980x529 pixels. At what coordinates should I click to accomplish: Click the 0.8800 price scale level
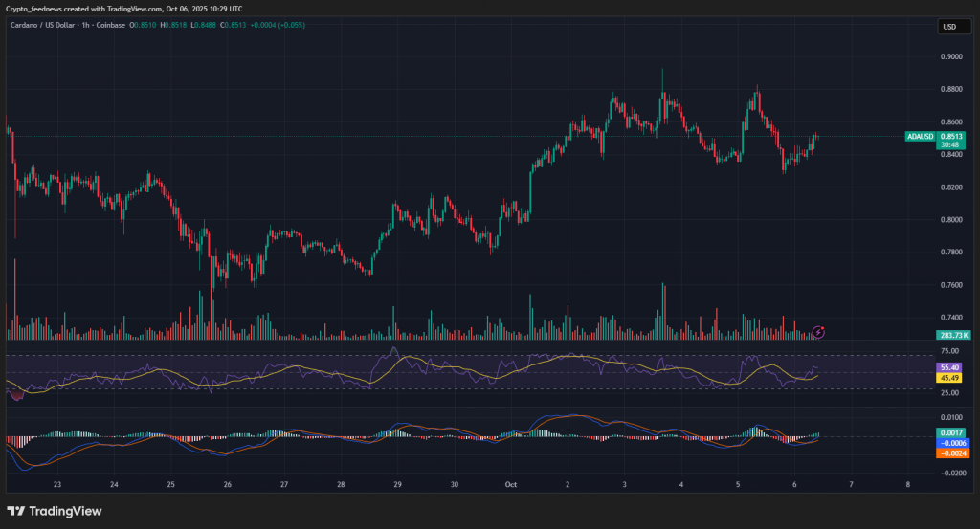pos(950,90)
